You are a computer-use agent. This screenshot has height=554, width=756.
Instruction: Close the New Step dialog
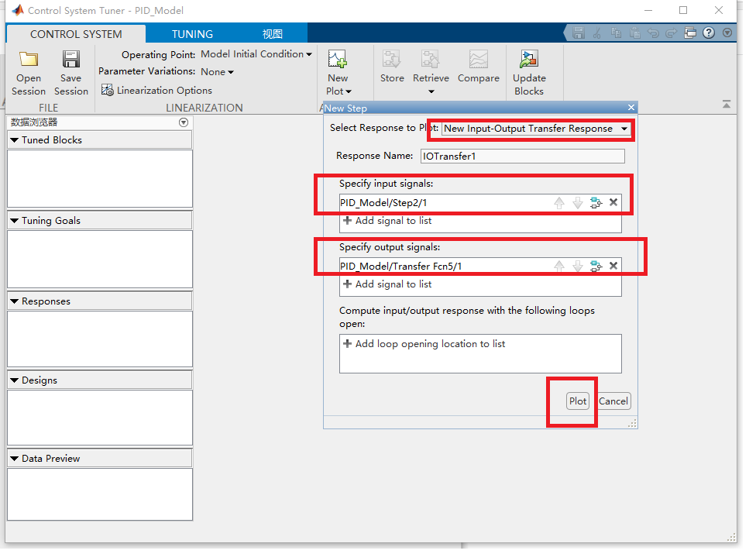tap(631, 107)
